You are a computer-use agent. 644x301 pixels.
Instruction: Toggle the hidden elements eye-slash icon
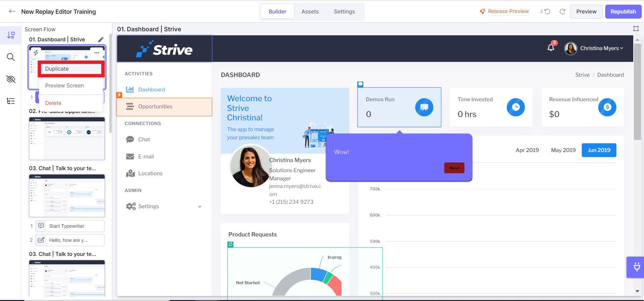(x=11, y=79)
